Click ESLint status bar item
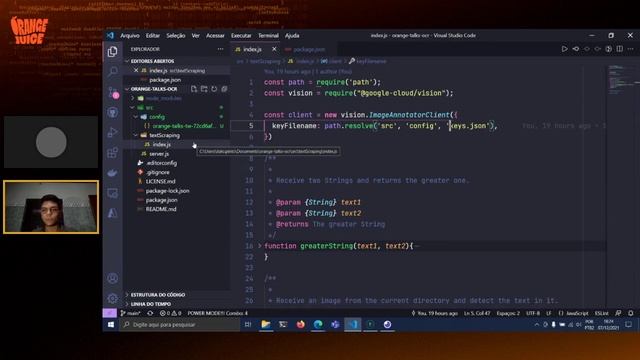The height and width of the screenshot is (360, 640). (602, 313)
